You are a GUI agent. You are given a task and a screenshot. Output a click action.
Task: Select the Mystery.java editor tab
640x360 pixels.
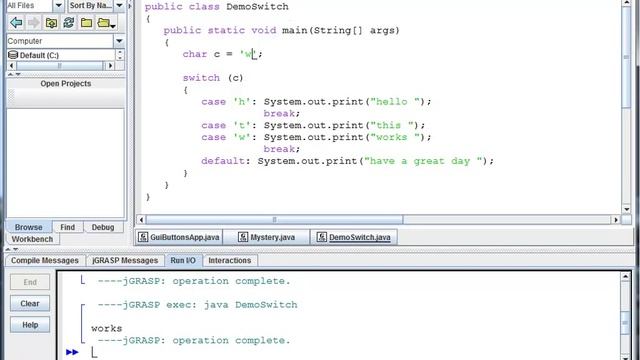tap(266, 237)
